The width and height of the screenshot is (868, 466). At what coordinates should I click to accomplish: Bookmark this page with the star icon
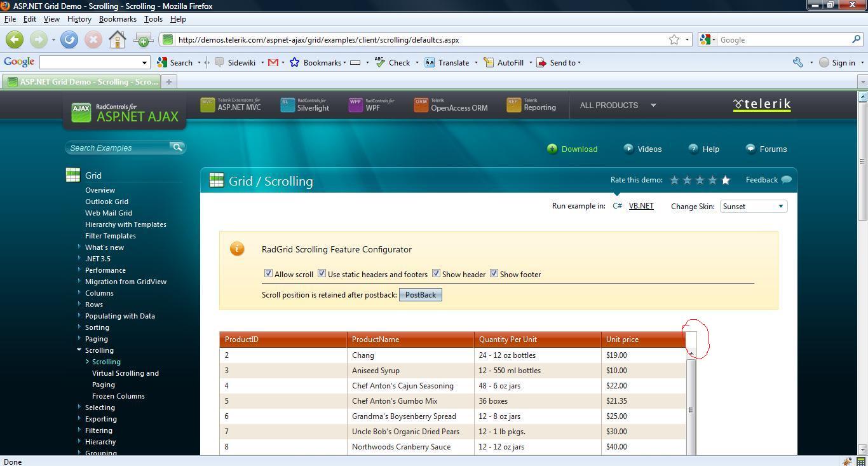click(674, 39)
